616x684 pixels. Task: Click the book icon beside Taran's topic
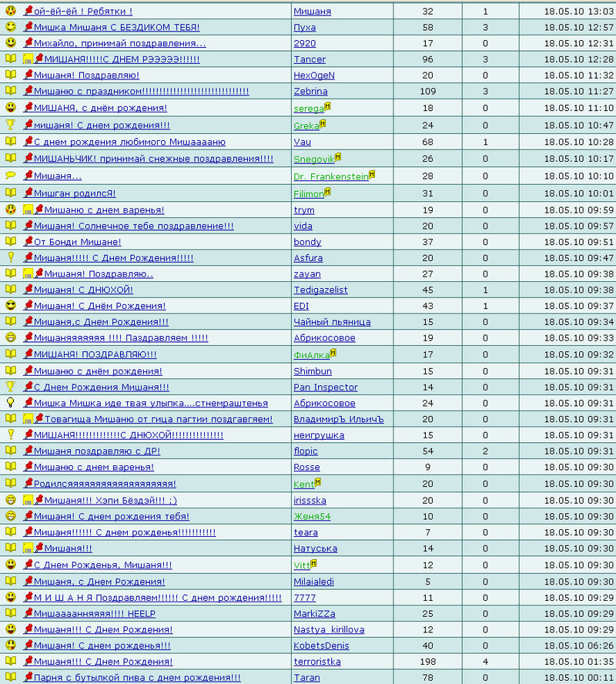click(11, 677)
